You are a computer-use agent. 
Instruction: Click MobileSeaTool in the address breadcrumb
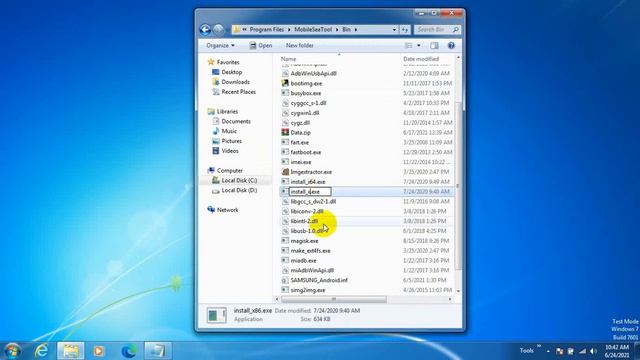[313, 29]
